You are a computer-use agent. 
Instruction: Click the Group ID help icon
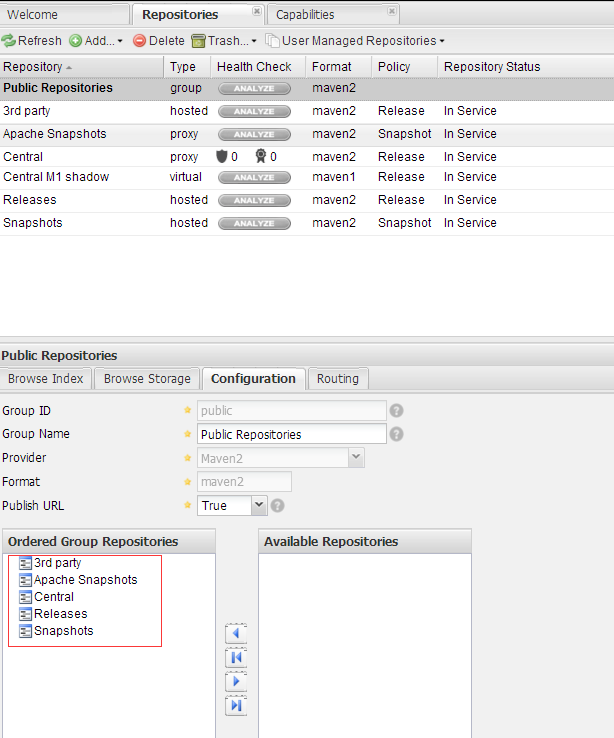397,411
